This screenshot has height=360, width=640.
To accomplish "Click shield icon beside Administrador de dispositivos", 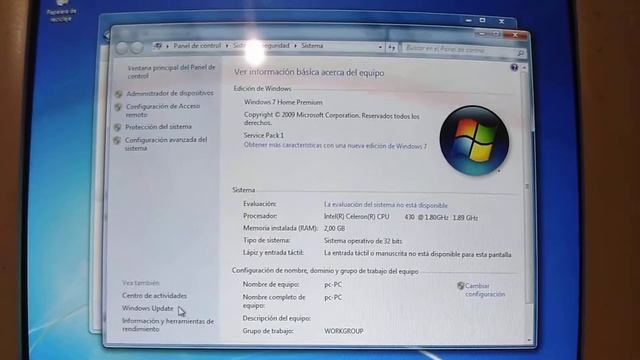I will [118, 94].
